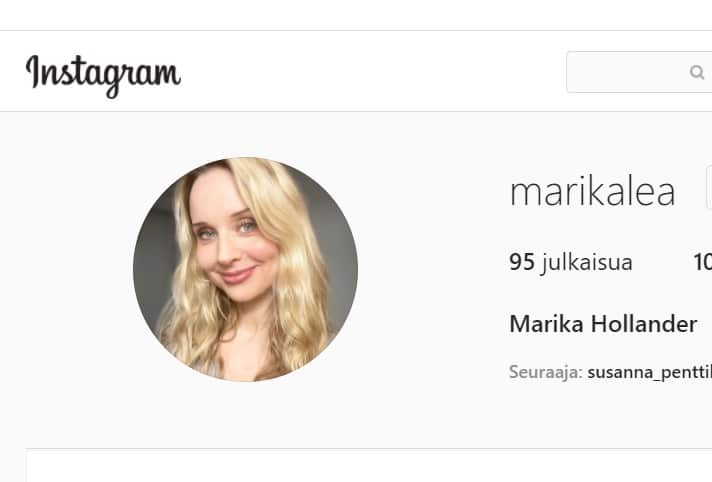Click the word julkaisua
Image resolution: width=712 pixels, height=482 pixels.
pyautogui.click(x=587, y=263)
